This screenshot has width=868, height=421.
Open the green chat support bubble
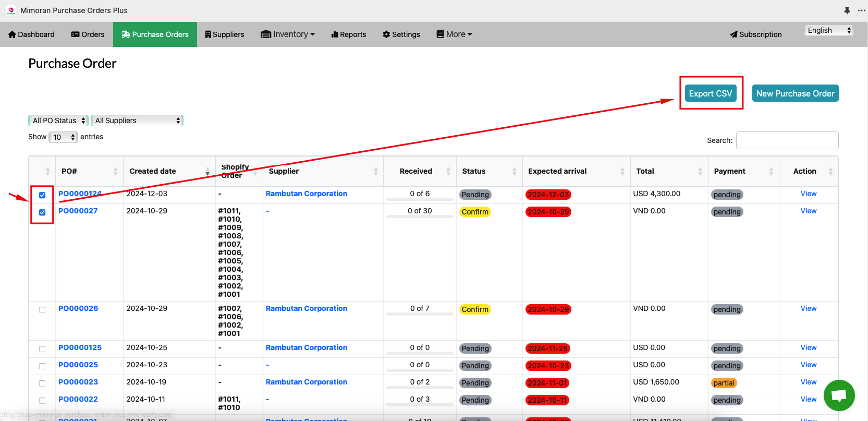click(x=839, y=395)
